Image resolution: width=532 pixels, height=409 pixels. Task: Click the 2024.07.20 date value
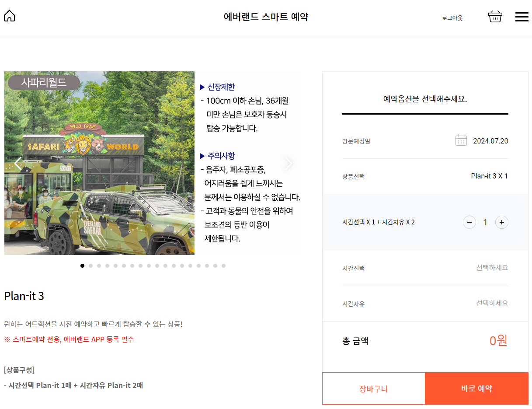(x=490, y=141)
